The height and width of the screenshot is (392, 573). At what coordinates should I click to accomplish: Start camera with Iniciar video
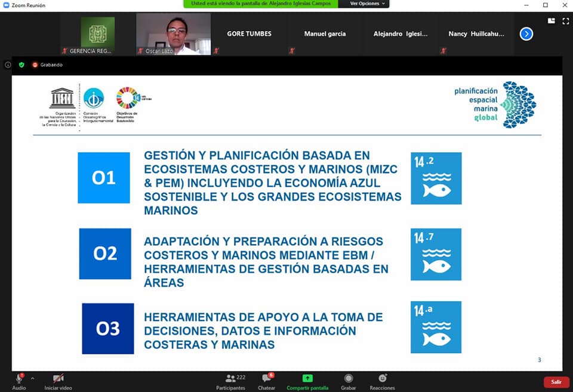(58, 381)
